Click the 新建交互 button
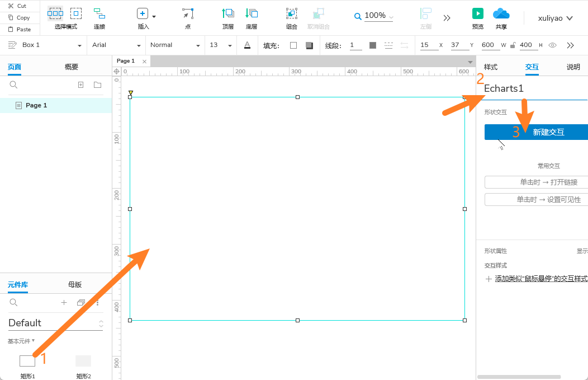 536,132
